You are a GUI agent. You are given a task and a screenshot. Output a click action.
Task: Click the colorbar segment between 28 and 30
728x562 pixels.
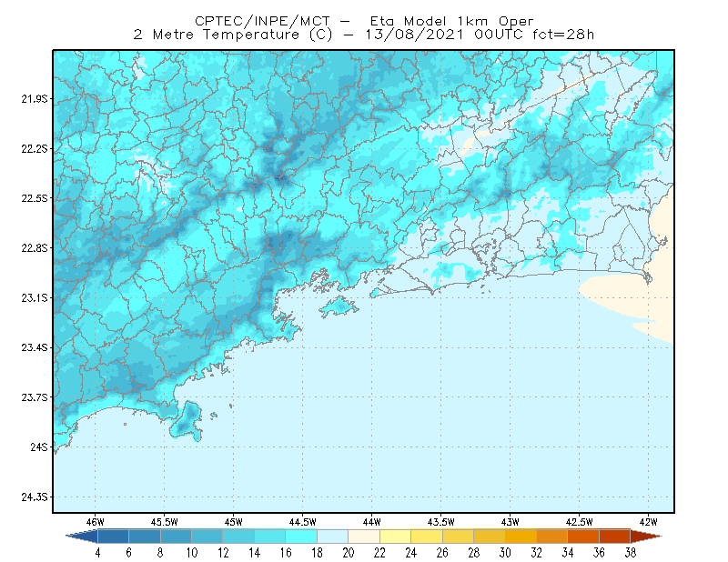coord(490,537)
